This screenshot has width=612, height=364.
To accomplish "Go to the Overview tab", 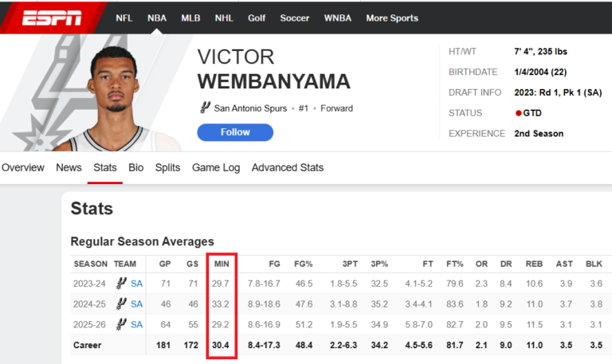I will (22, 167).
